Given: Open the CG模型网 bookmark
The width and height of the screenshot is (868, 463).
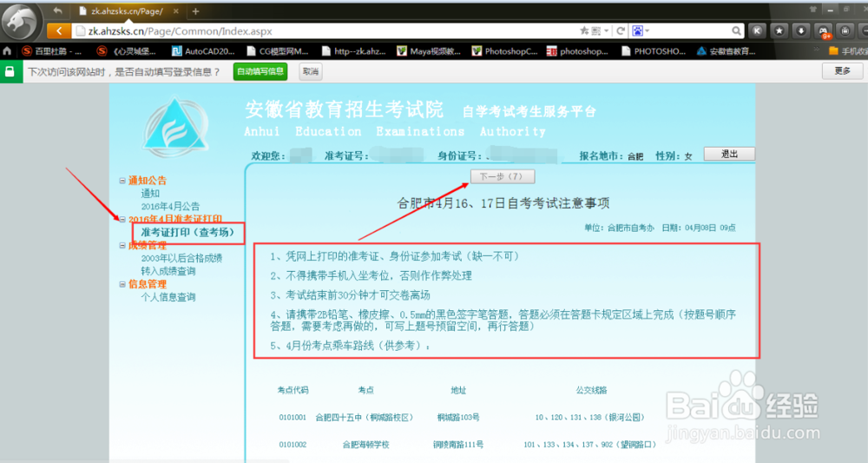Looking at the screenshot, I should (278, 51).
